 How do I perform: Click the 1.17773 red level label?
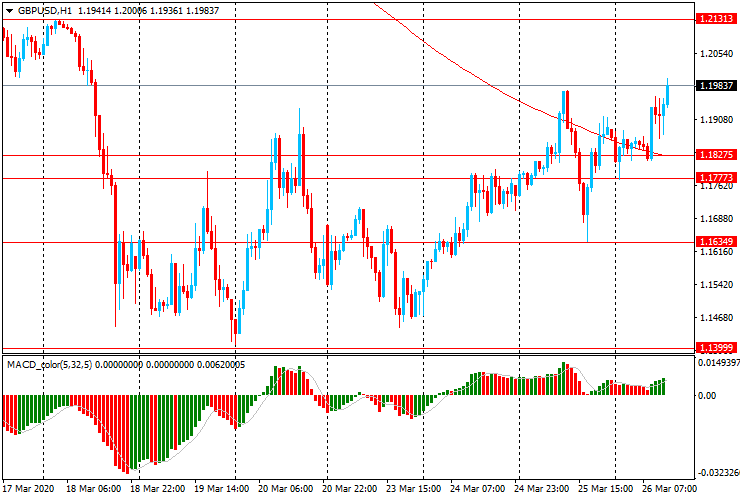(x=716, y=177)
